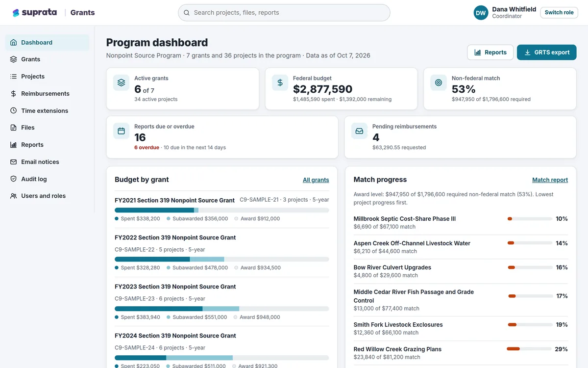Screen dimensions: 588x368
Task: Click the FY2021 grant budget progress bar
Action: [222, 210]
